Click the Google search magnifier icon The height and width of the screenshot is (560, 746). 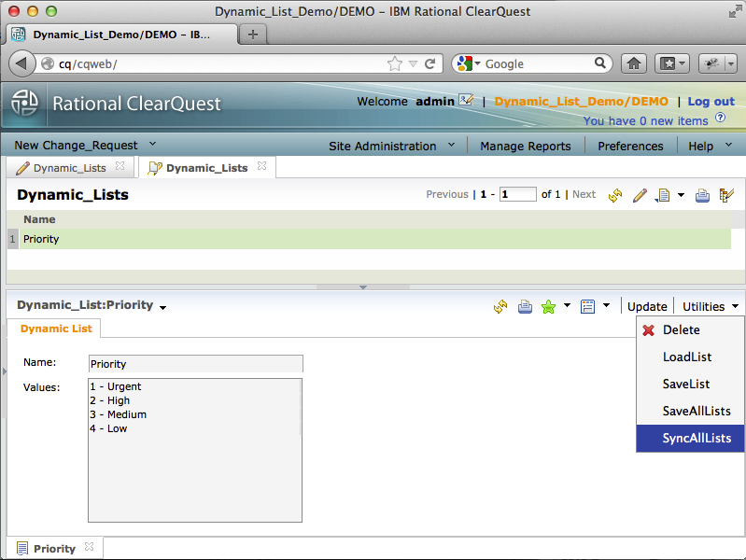tap(600, 63)
